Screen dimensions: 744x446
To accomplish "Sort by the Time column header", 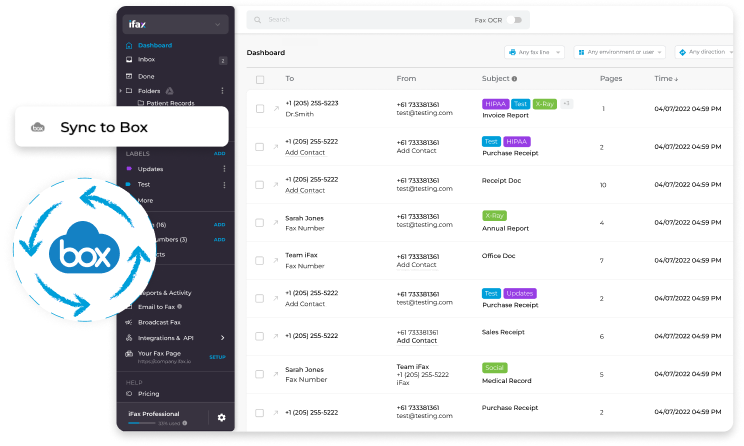I will click(666, 79).
